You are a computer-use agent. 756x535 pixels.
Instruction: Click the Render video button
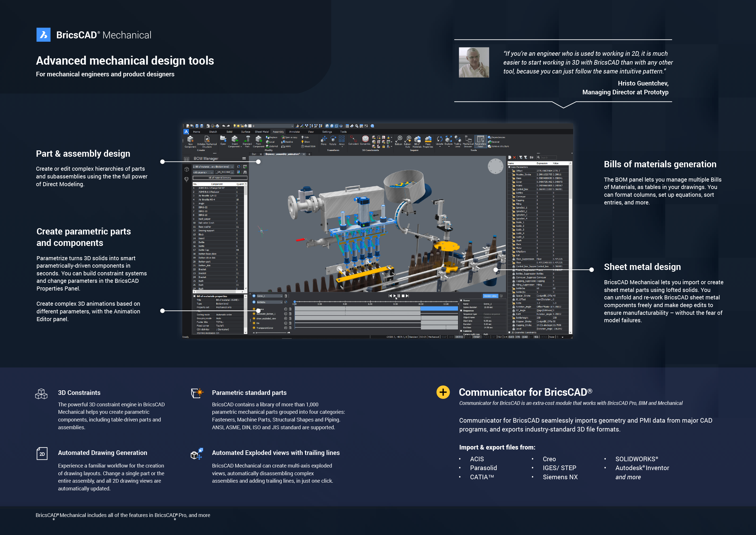490,296
